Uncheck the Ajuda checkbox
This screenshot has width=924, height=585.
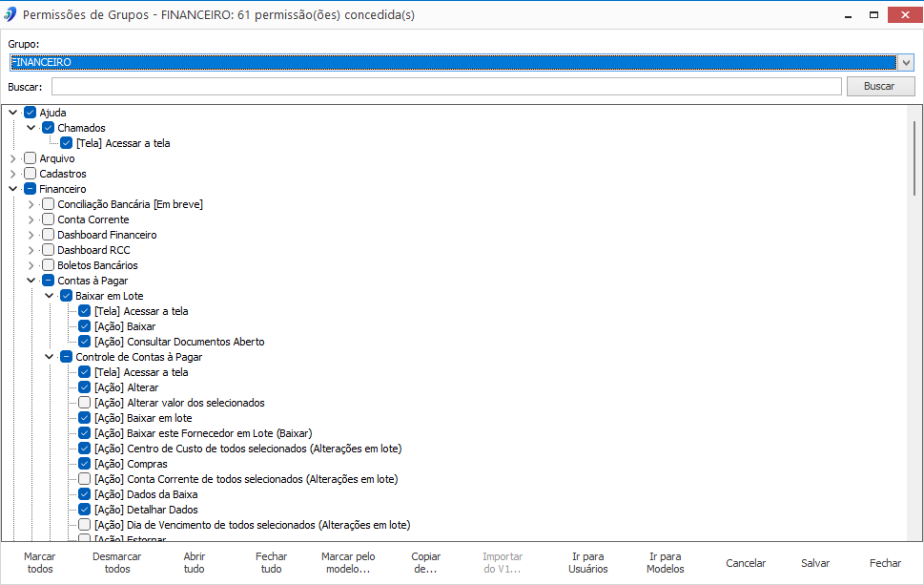(31, 112)
